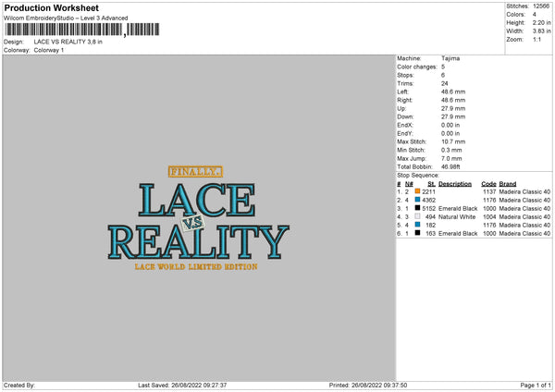Viewport: 555px width, 392px height.
Task: Click Machine value 'Tajima'
Action: tap(450, 58)
